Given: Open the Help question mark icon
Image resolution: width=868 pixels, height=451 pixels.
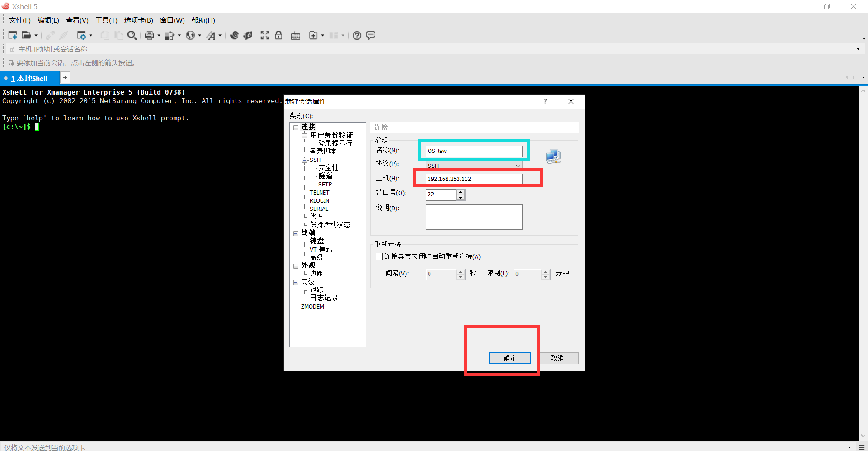Looking at the screenshot, I should [x=357, y=35].
